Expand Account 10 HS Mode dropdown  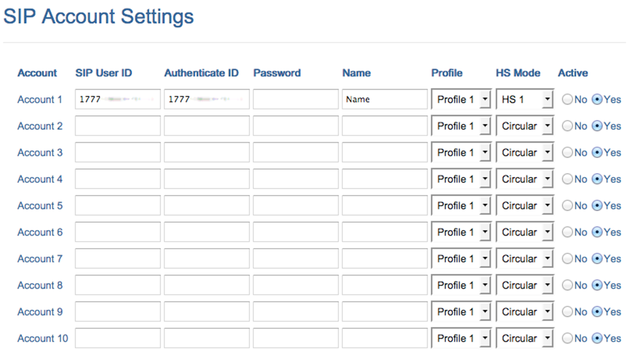click(x=524, y=339)
